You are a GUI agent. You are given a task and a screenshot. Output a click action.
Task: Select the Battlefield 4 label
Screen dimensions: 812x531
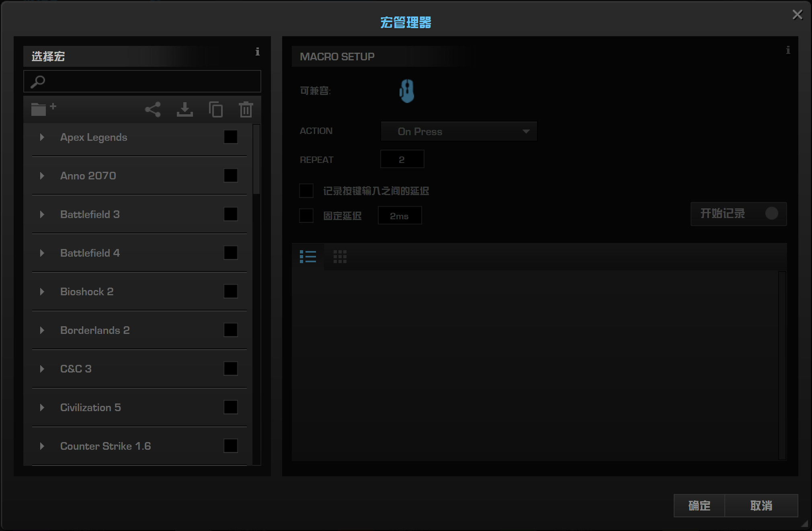coord(90,253)
